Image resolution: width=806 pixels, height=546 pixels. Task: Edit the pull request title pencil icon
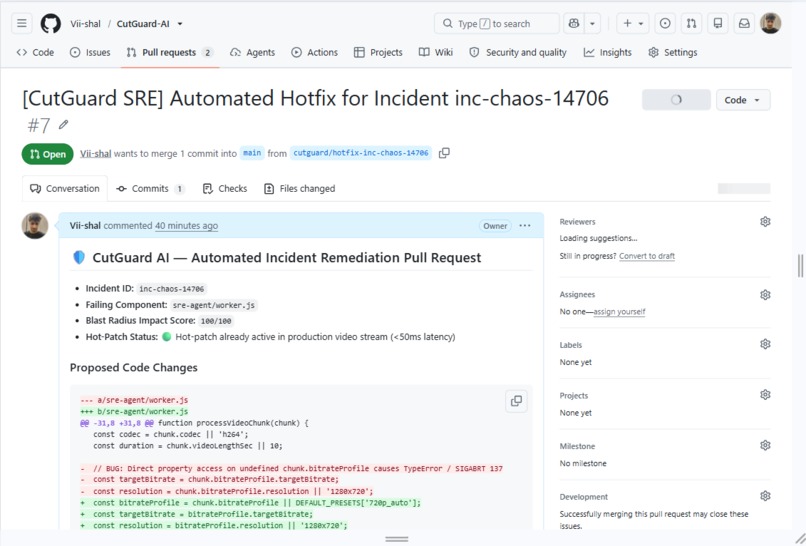pos(63,124)
